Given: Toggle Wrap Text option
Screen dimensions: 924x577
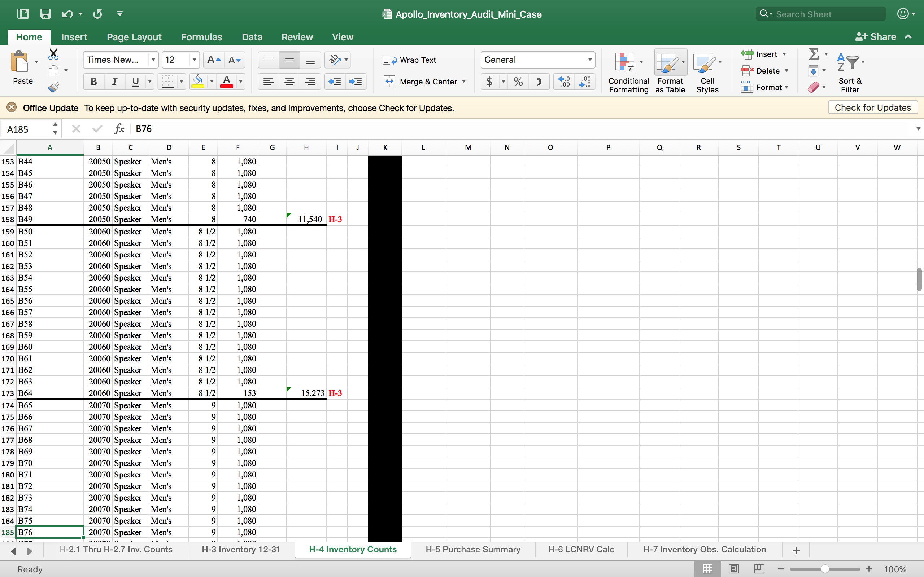Looking at the screenshot, I should [409, 60].
